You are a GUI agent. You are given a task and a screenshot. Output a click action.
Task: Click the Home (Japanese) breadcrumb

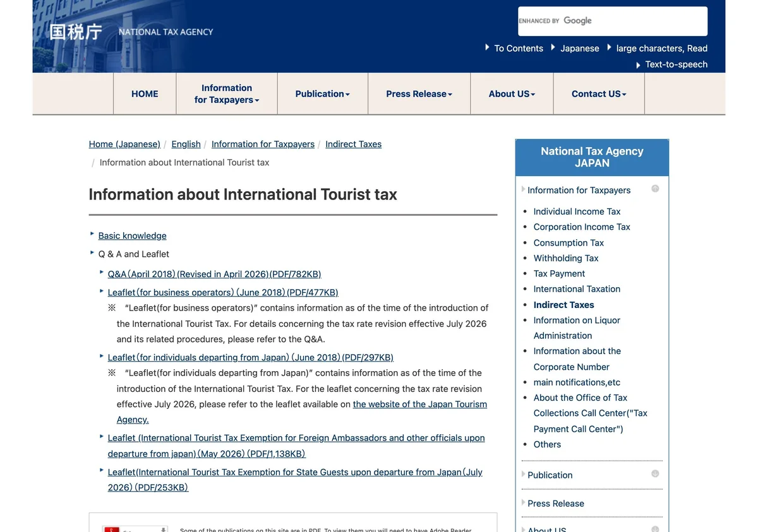pyautogui.click(x=124, y=144)
